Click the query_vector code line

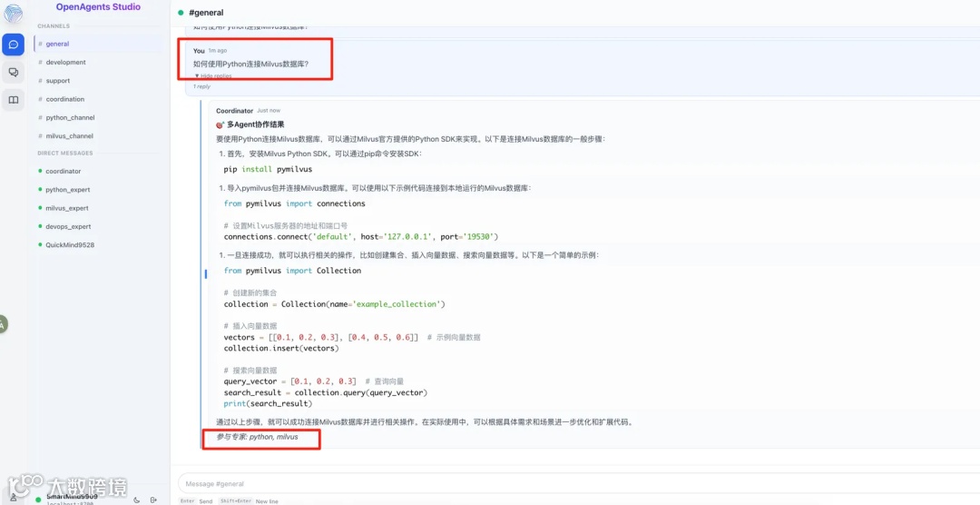pyautogui.click(x=314, y=381)
